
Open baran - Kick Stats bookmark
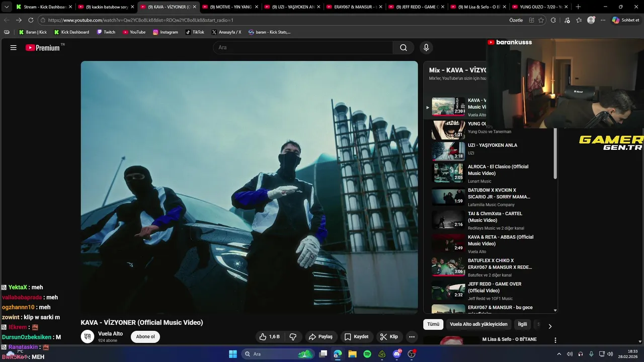(x=270, y=32)
